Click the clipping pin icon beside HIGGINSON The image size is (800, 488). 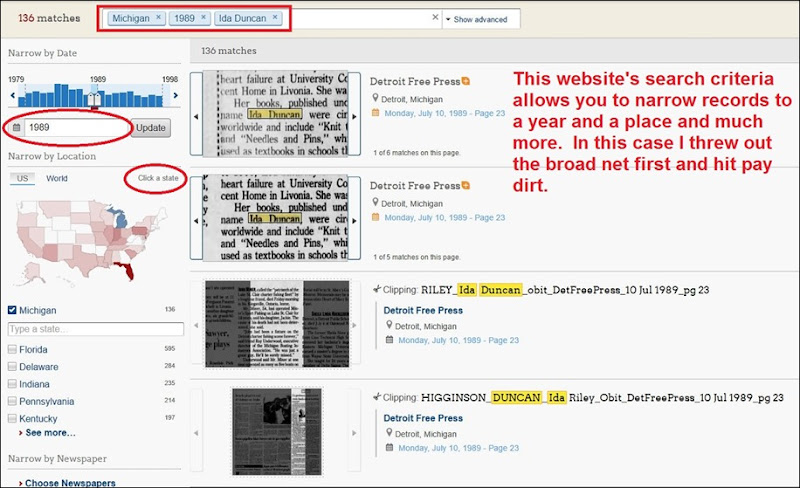(x=377, y=397)
